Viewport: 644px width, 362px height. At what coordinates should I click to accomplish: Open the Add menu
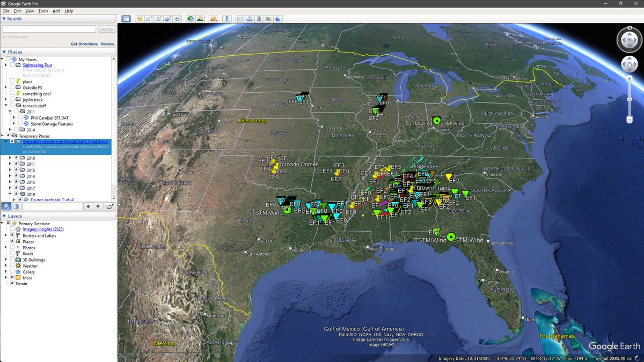[56, 11]
